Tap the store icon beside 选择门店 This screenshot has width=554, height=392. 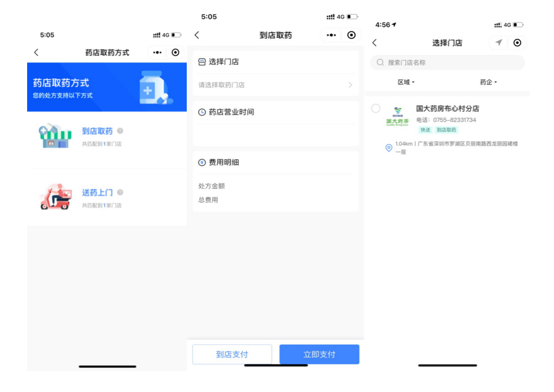point(202,62)
